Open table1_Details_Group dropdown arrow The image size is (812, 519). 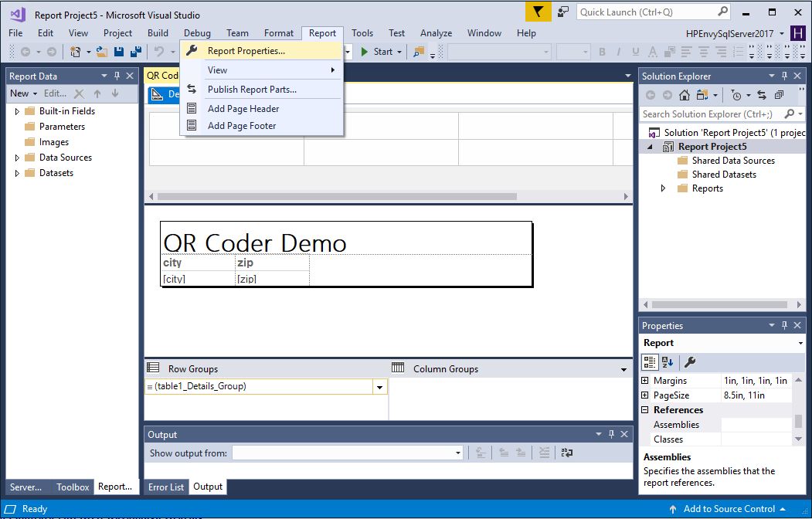(x=379, y=387)
